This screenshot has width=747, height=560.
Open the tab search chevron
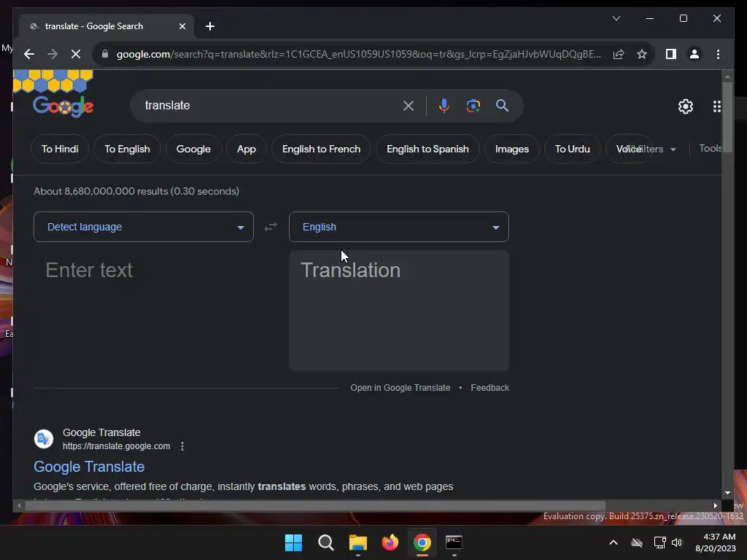point(616,18)
